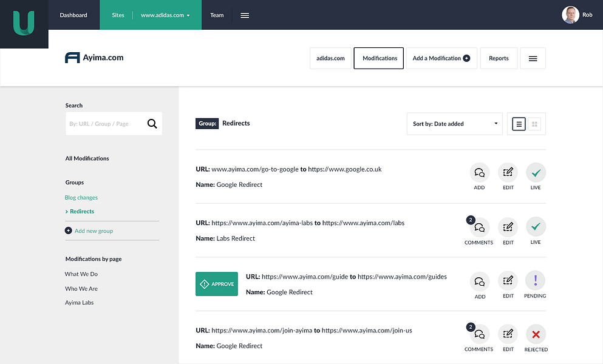Click the search magnifier icon
603x364 pixels.
tap(152, 123)
